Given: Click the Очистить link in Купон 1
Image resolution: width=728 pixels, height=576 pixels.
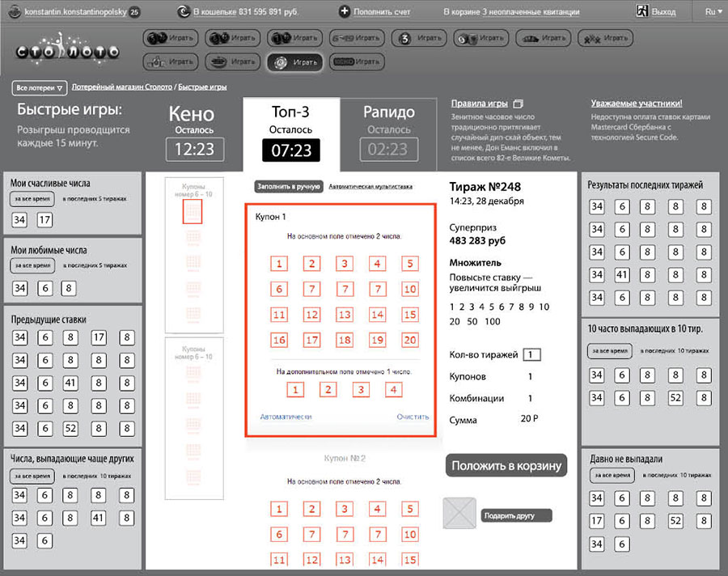Looking at the screenshot, I should pyautogui.click(x=412, y=417).
